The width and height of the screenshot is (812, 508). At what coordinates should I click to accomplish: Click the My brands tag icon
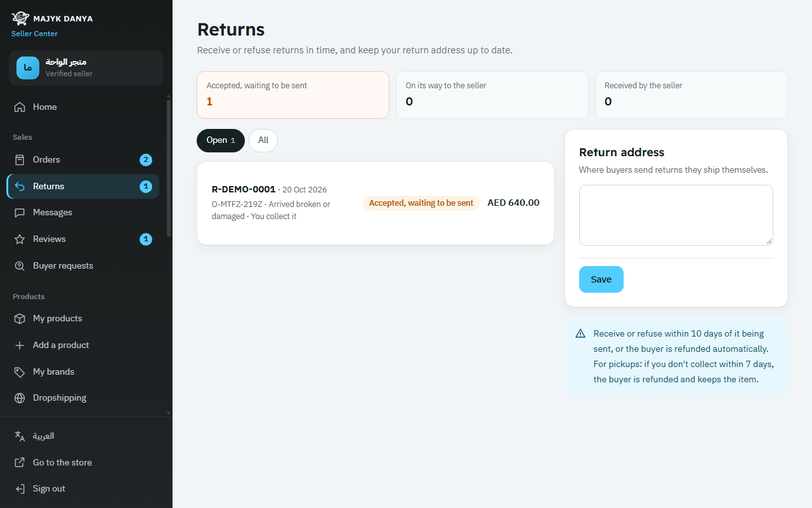pyautogui.click(x=20, y=372)
